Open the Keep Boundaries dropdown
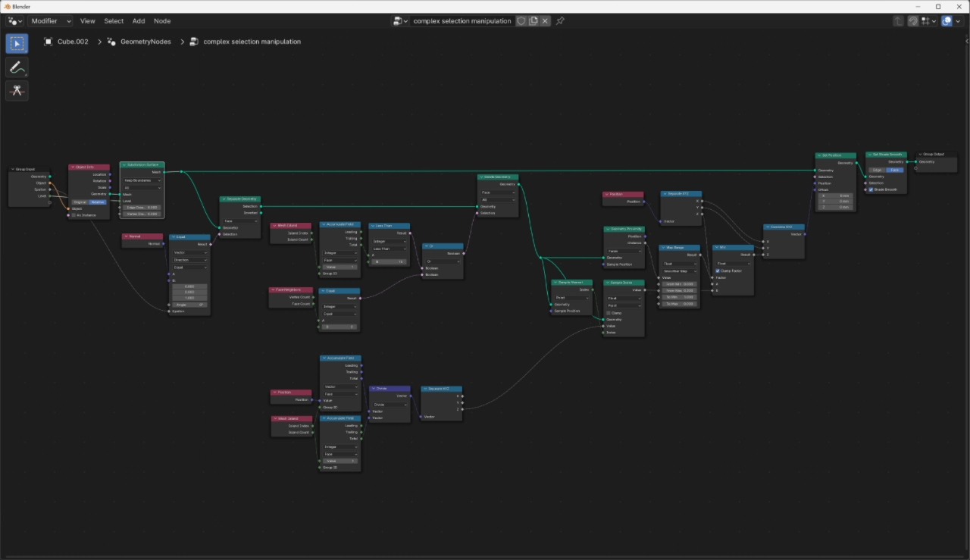The width and height of the screenshot is (970, 560). [142, 180]
